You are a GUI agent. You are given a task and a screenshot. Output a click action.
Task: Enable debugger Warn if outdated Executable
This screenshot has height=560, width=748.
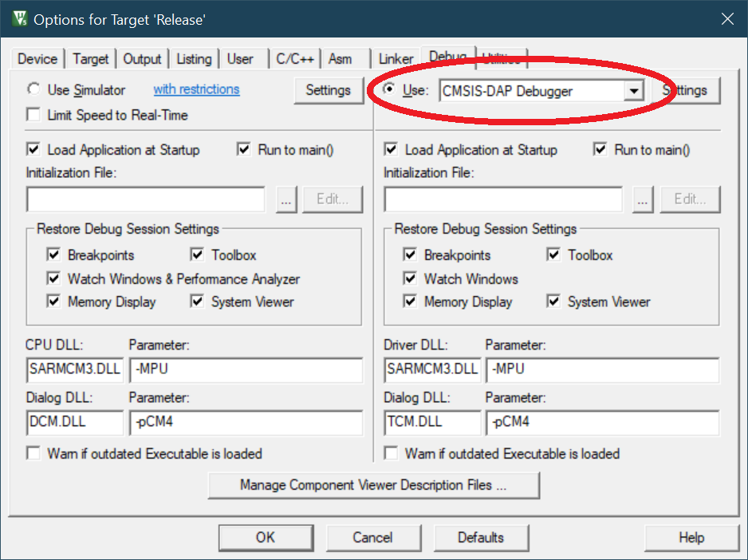pos(391,453)
